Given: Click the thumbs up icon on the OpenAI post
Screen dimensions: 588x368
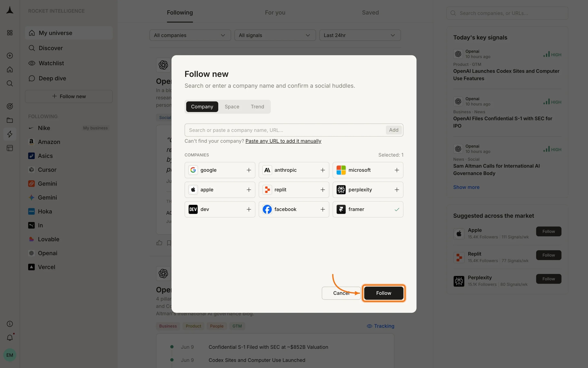Looking at the screenshot, I should pos(159,243).
